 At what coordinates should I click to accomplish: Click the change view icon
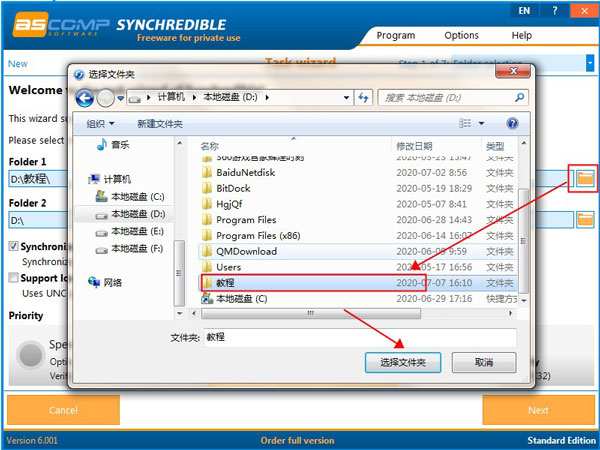(x=465, y=123)
